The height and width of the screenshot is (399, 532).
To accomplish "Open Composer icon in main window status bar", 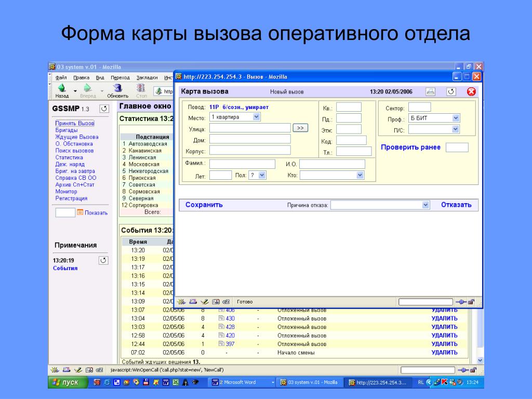I will tap(78, 370).
